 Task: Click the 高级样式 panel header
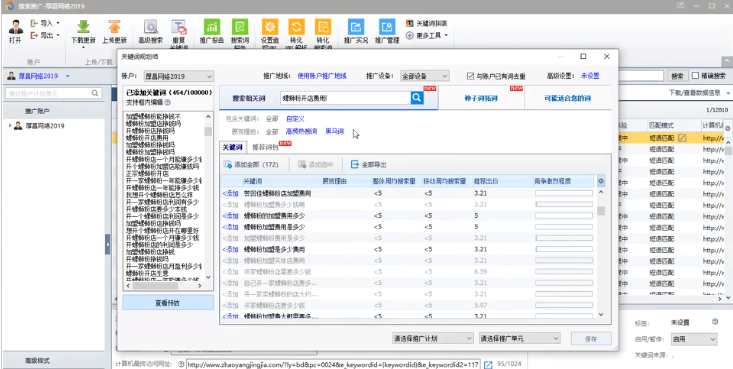(54, 361)
